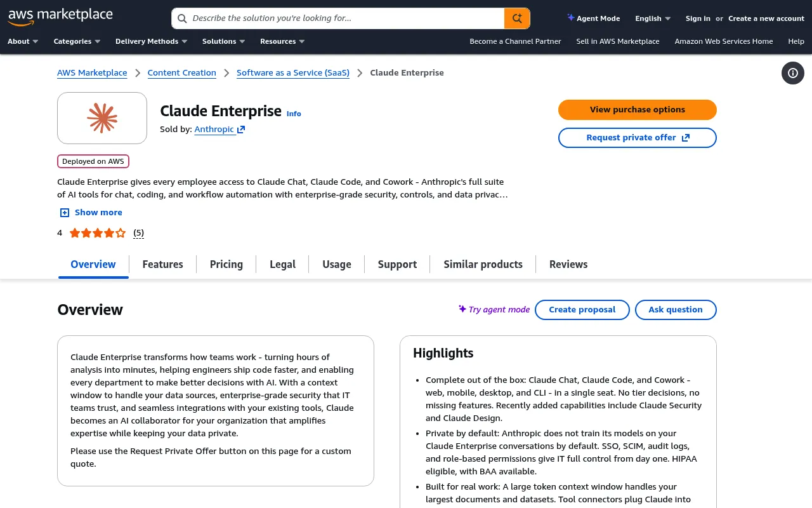The height and width of the screenshot is (508, 812).
Task: Click Request private offer button
Action: click(x=638, y=138)
